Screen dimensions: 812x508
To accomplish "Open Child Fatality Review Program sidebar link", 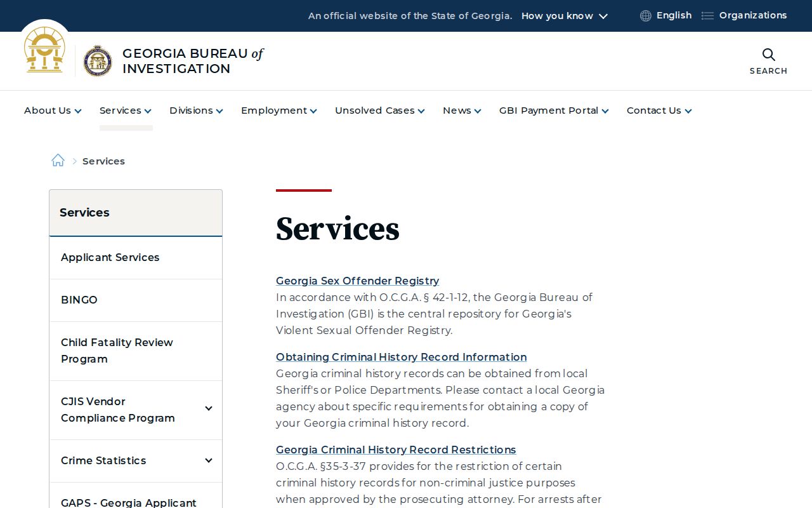I will pyautogui.click(x=136, y=351).
